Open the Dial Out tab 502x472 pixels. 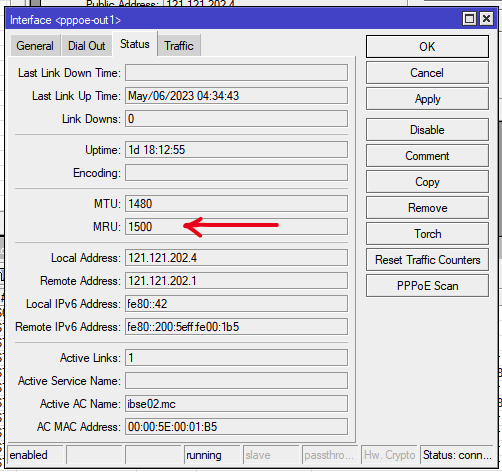pos(87,45)
